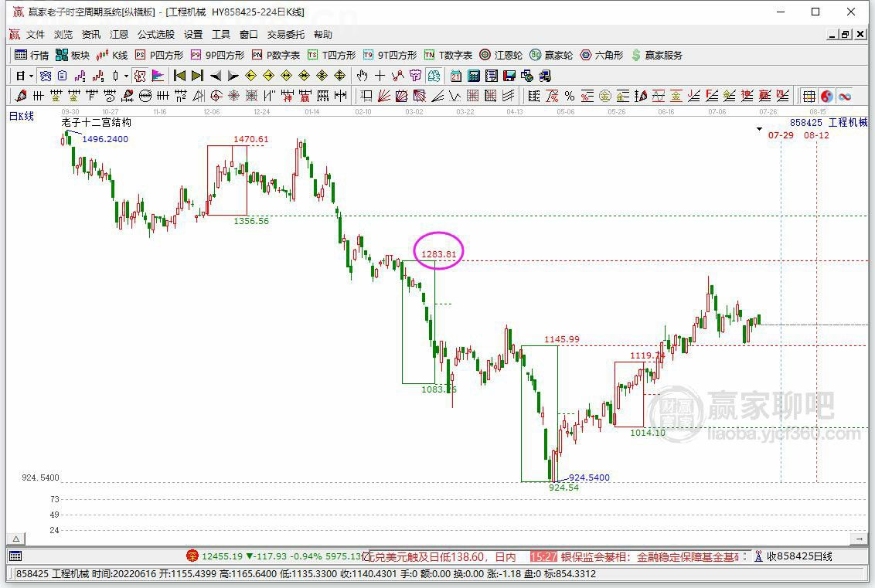Screen dimensions: 875x588
Task: Click the 1283.81 price label
Action: point(438,254)
